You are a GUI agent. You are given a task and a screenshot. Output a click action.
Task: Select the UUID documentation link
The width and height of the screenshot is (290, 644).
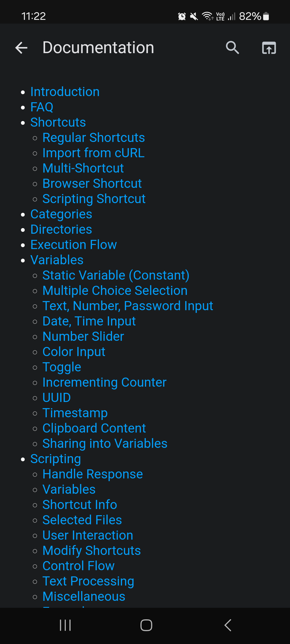click(x=57, y=398)
